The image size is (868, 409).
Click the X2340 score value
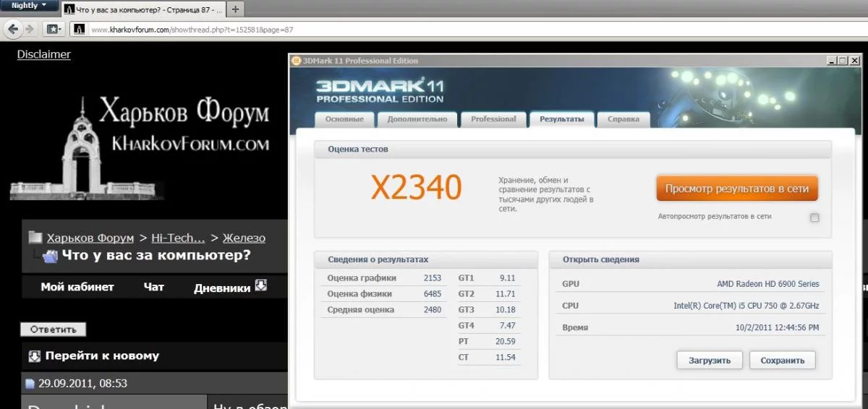416,188
